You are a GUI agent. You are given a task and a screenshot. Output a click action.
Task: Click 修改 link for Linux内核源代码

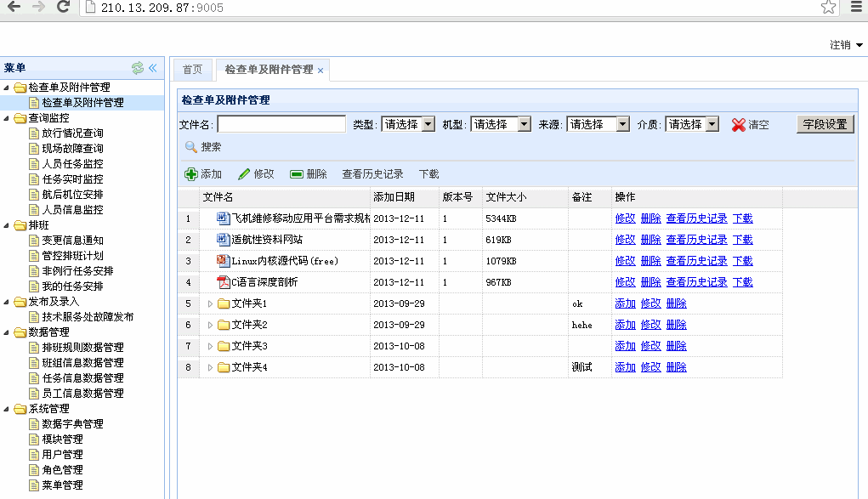tap(625, 260)
